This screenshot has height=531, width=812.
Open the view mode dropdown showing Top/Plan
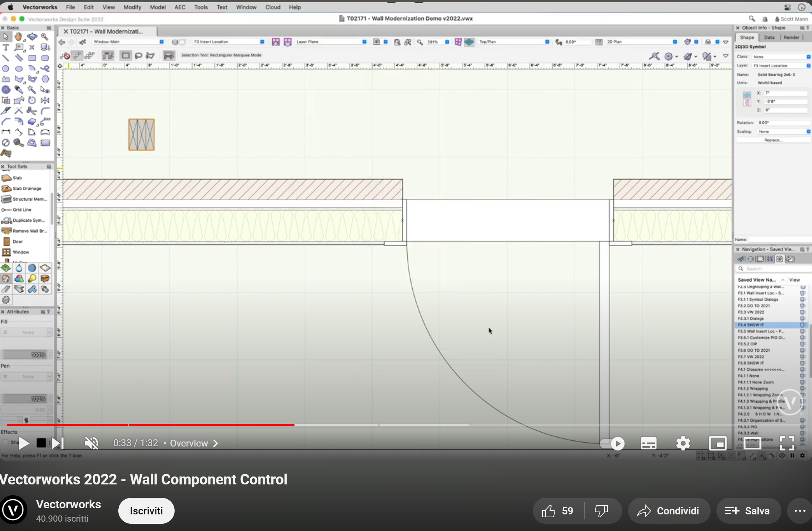point(548,42)
